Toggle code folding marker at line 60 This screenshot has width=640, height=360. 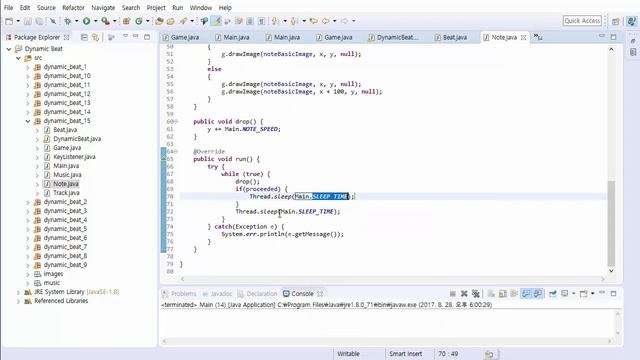tap(176, 122)
